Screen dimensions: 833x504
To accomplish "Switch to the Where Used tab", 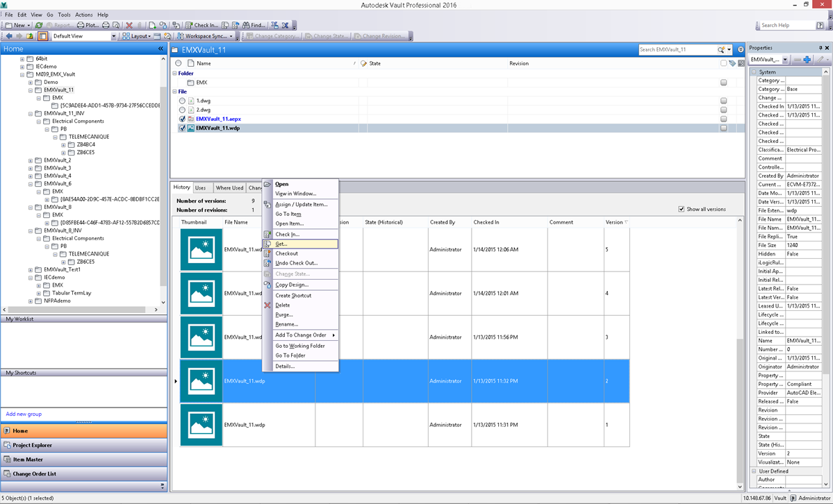I will (229, 188).
